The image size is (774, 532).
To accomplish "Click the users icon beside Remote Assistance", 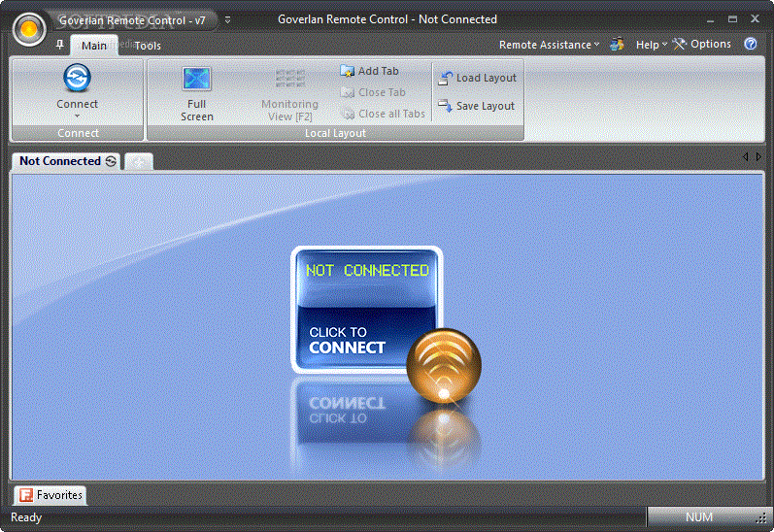I will (617, 45).
